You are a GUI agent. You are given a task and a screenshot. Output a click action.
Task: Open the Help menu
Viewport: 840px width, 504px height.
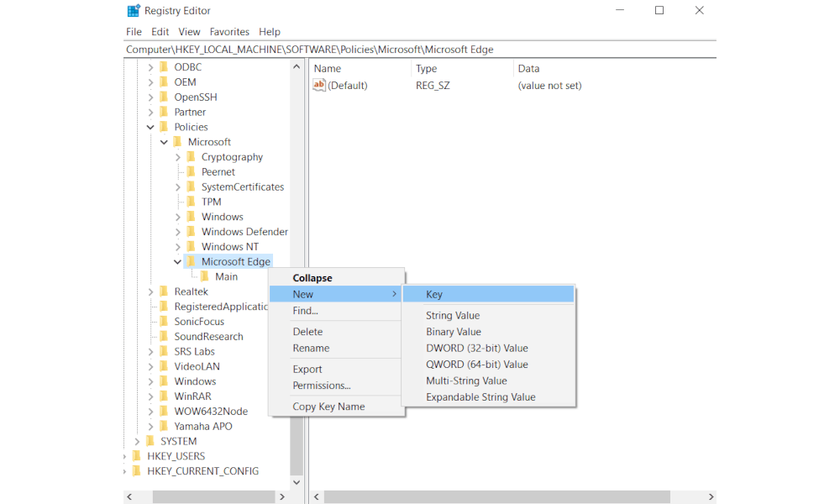tap(270, 32)
